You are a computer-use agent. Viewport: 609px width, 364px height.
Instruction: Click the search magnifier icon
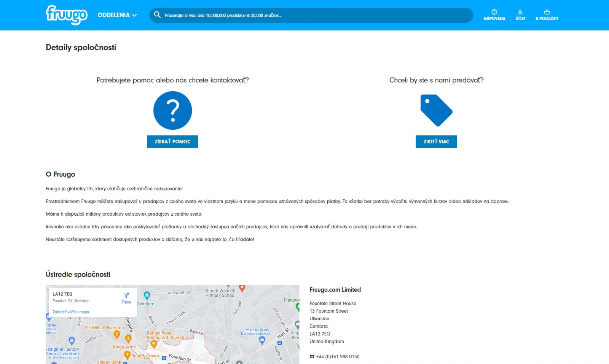(157, 15)
